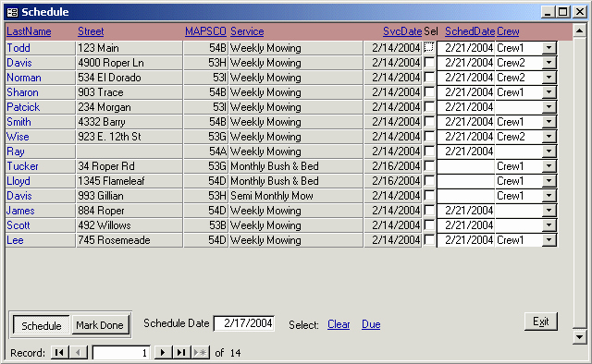Click the '923 E. 12th St' cell
Viewport: 592px width, 364px height.
point(129,137)
